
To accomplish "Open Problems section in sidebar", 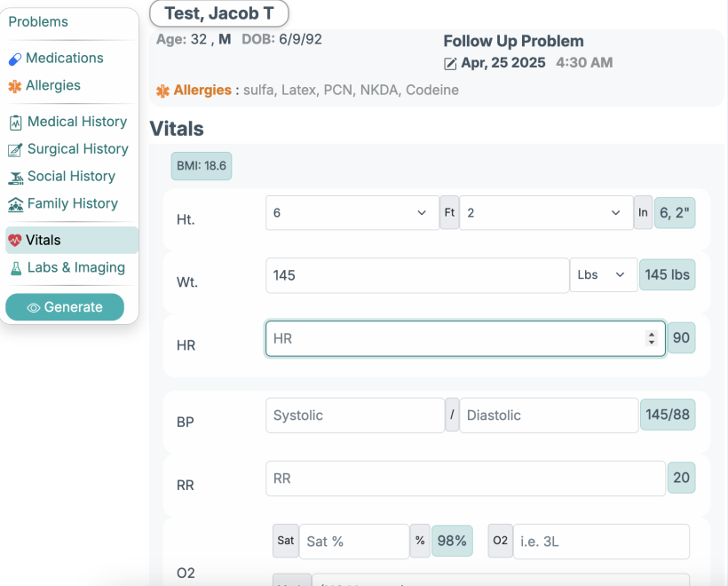I will [38, 22].
